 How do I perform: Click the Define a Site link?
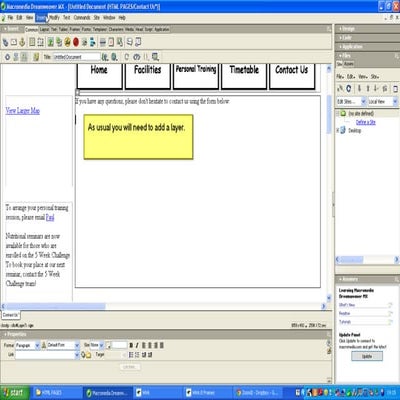click(x=366, y=122)
